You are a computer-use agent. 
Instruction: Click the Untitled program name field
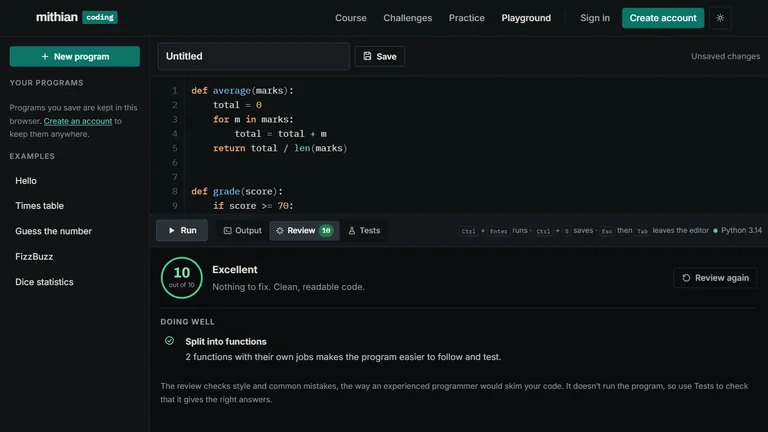254,56
